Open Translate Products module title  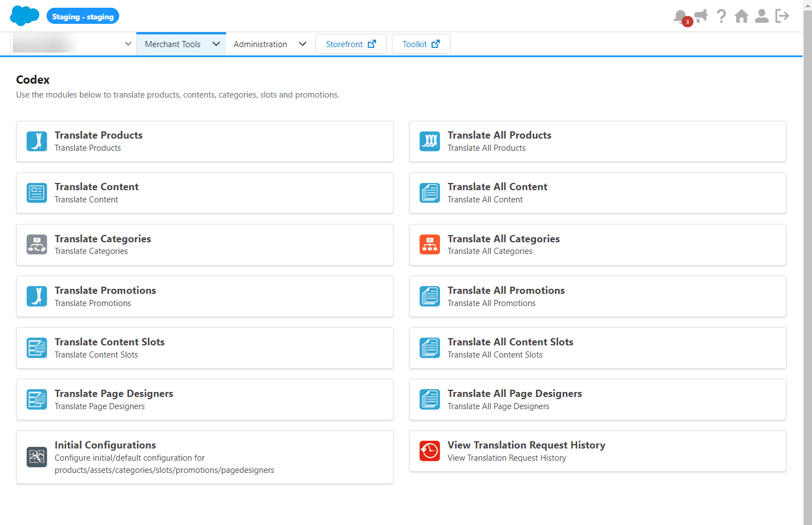tap(99, 135)
